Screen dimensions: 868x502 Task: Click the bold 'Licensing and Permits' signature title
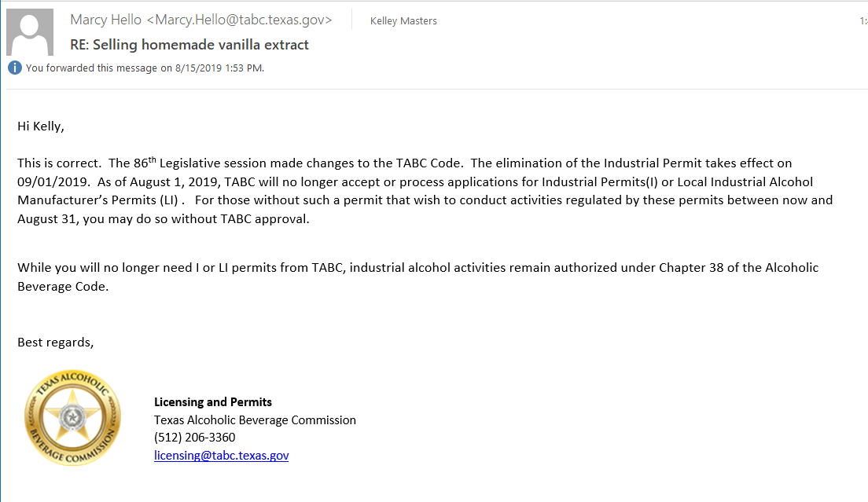(213, 401)
